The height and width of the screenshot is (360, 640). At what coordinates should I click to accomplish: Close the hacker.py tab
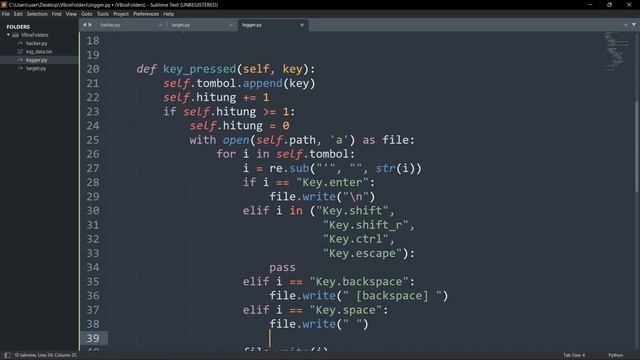coord(160,25)
